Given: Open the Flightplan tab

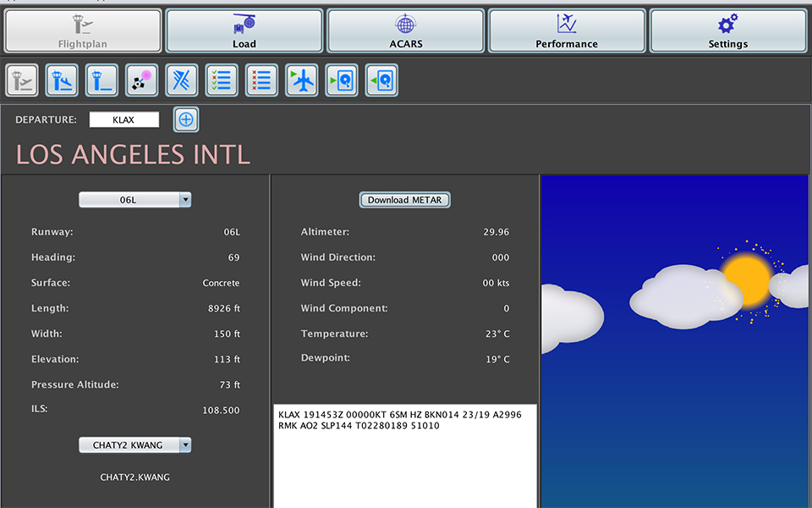Looking at the screenshot, I should click(83, 30).
